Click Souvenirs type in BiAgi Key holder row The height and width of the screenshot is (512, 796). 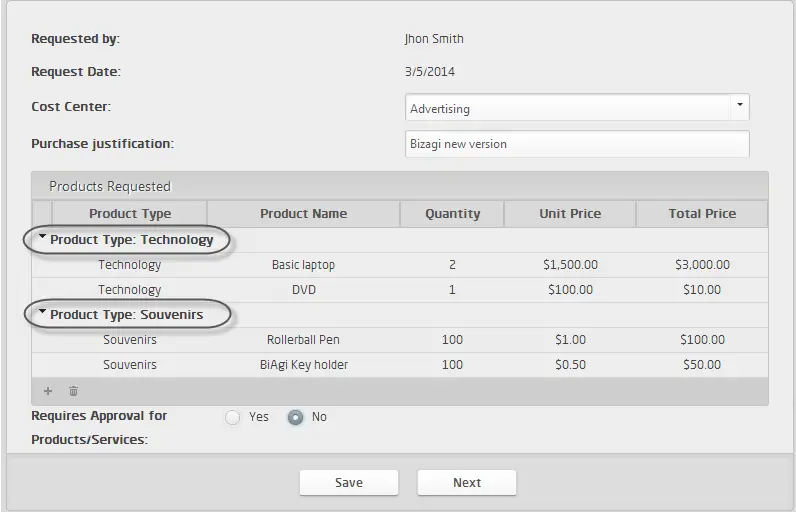click(130, 365)
